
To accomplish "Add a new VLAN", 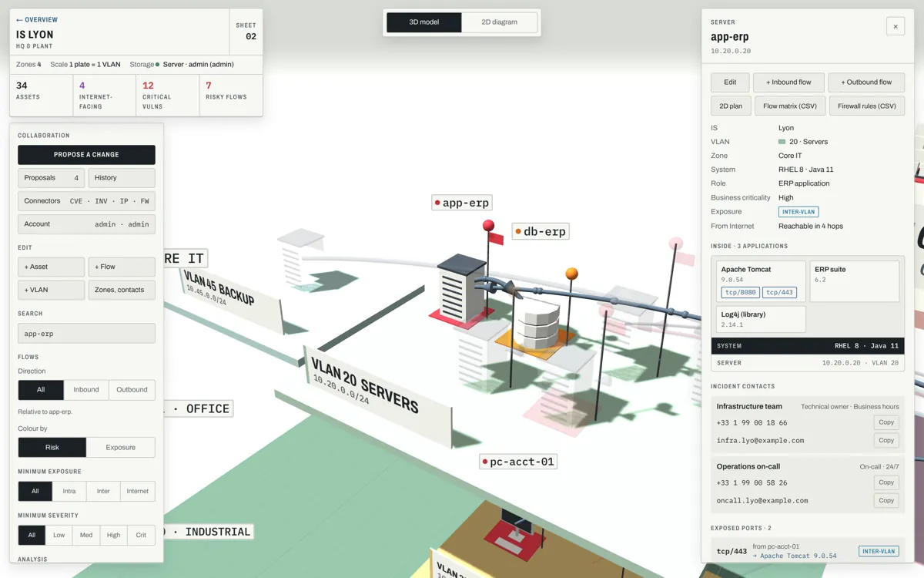I will click(x=51, y=290).
